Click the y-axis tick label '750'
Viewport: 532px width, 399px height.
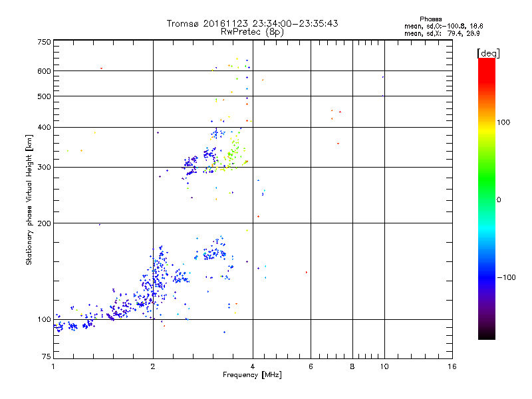coord(44,42)
